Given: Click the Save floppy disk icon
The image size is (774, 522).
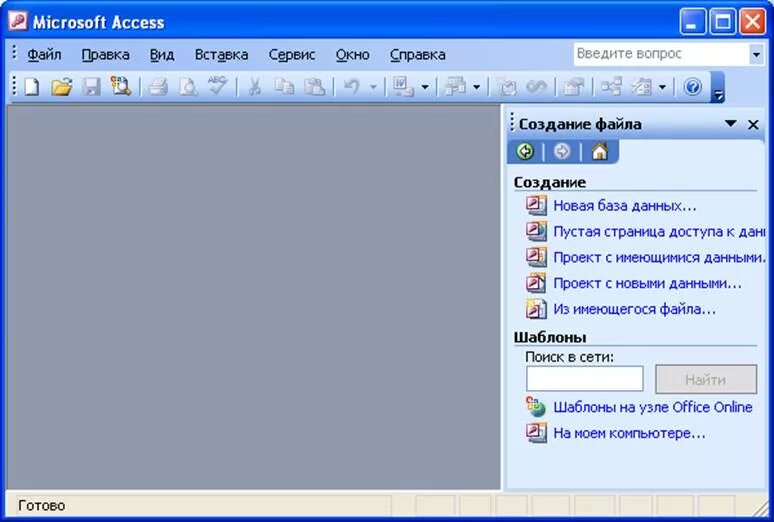Looking at the screenshot, I should point(91,87).
